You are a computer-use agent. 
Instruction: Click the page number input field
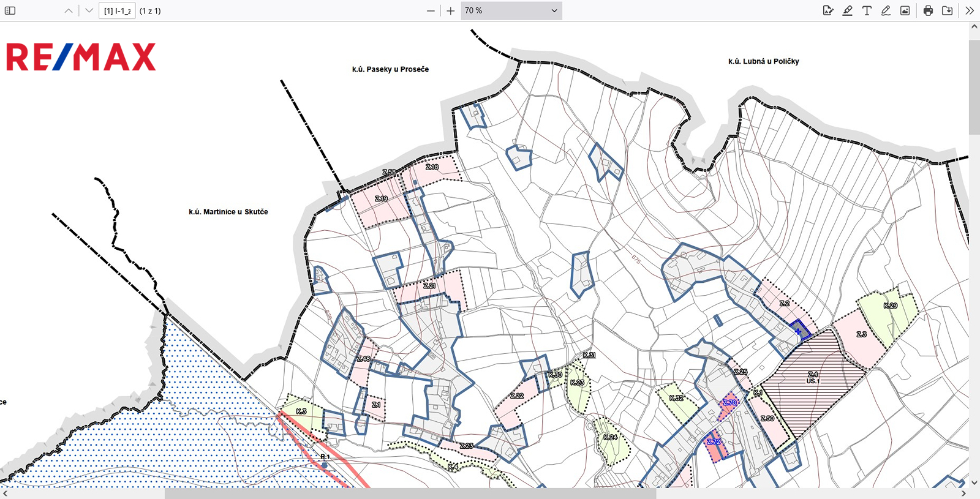click(x=117, y=10)
